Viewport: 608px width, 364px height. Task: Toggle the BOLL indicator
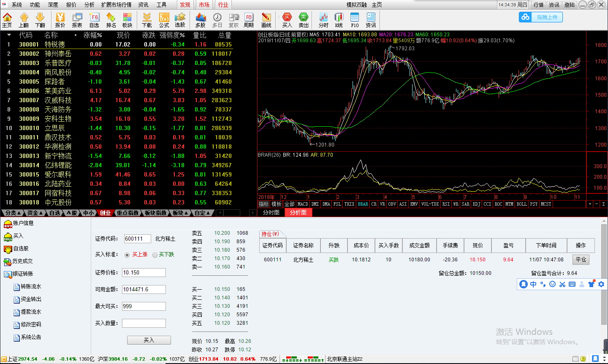[521, 204]
